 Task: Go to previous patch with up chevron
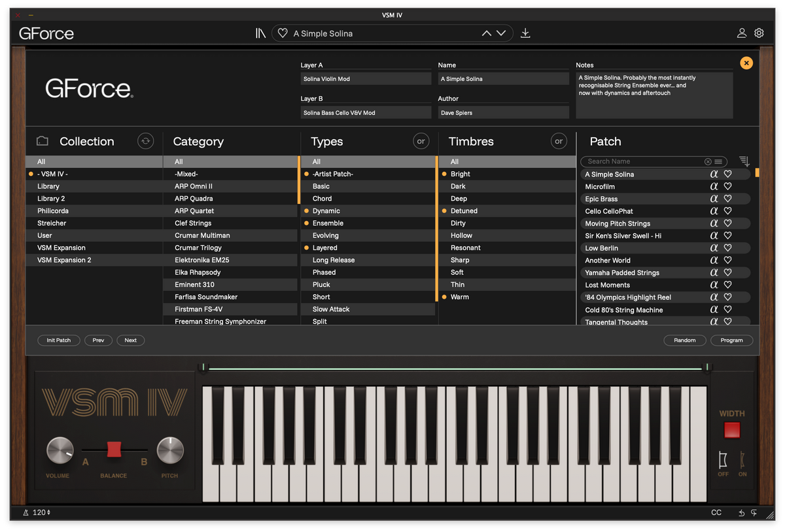[x=487, y=33]
